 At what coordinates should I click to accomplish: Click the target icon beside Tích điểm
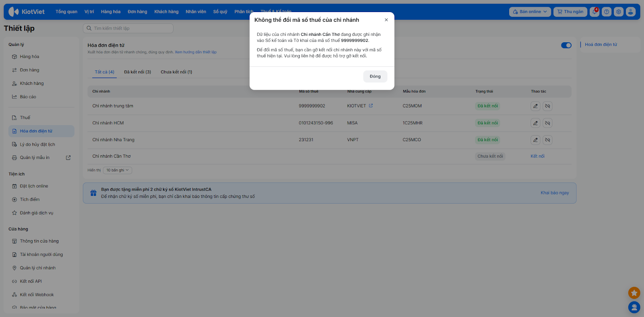click(x=14, y=200)
